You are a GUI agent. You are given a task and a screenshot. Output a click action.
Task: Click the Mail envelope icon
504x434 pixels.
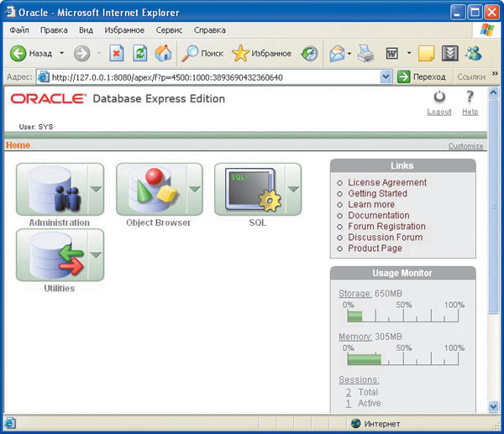(x=337, y=54)
